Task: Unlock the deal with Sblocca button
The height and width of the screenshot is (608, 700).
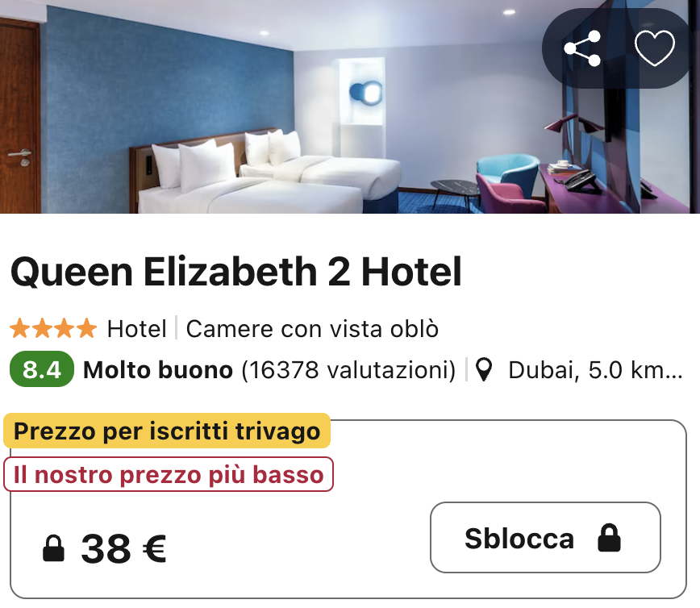Action: pos(545,538)
